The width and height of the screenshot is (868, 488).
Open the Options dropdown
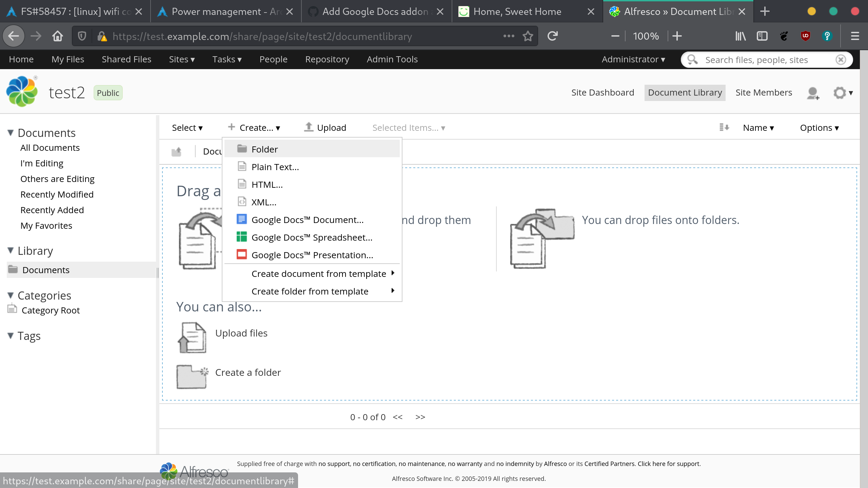tap(818, 127)
